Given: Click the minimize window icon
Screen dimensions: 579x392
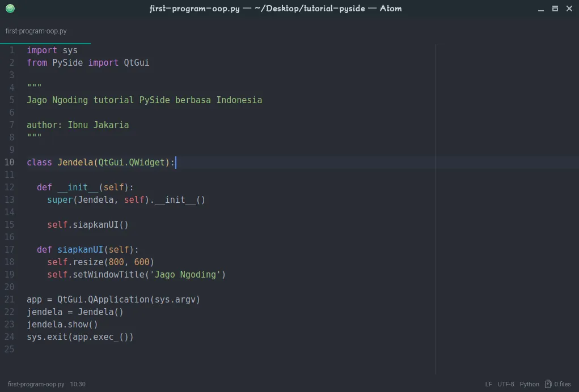Looking at the screenshot, I should point(540,8).
